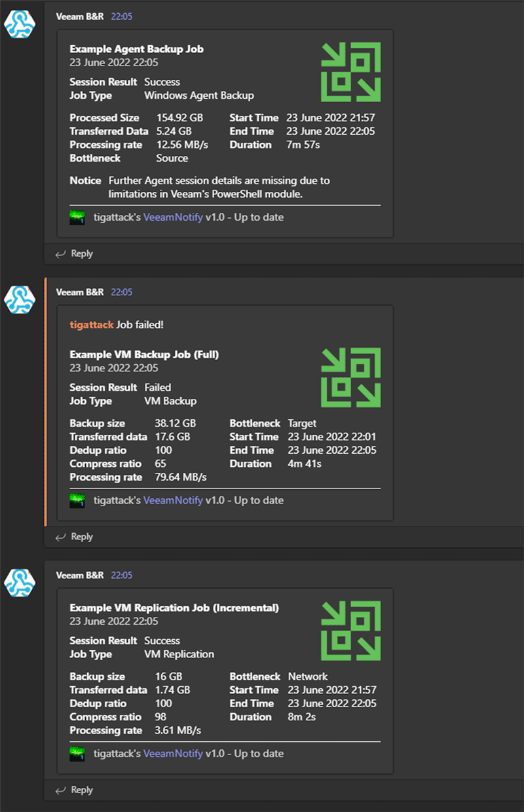Click the '98' compress ratio value
This screenshot has height=812, width=524.
161,717
